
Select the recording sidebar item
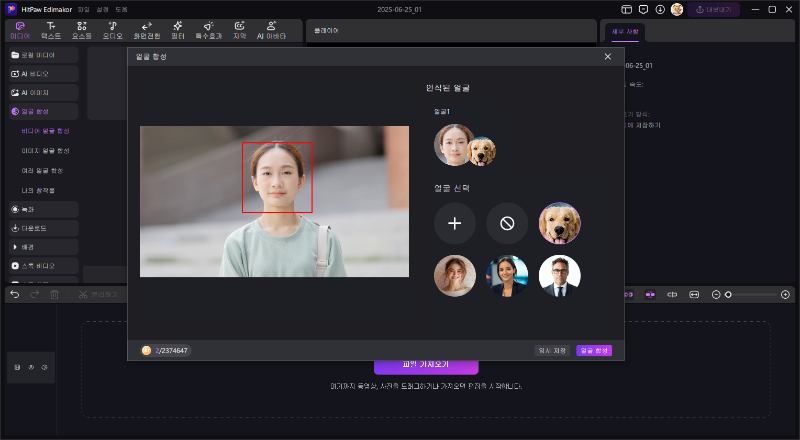tap(43, 209)
